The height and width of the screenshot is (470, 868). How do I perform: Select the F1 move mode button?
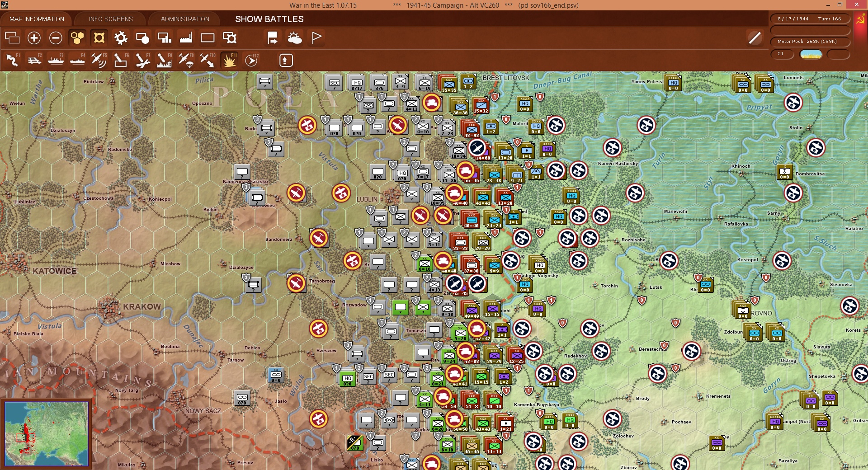click(12, 60)
